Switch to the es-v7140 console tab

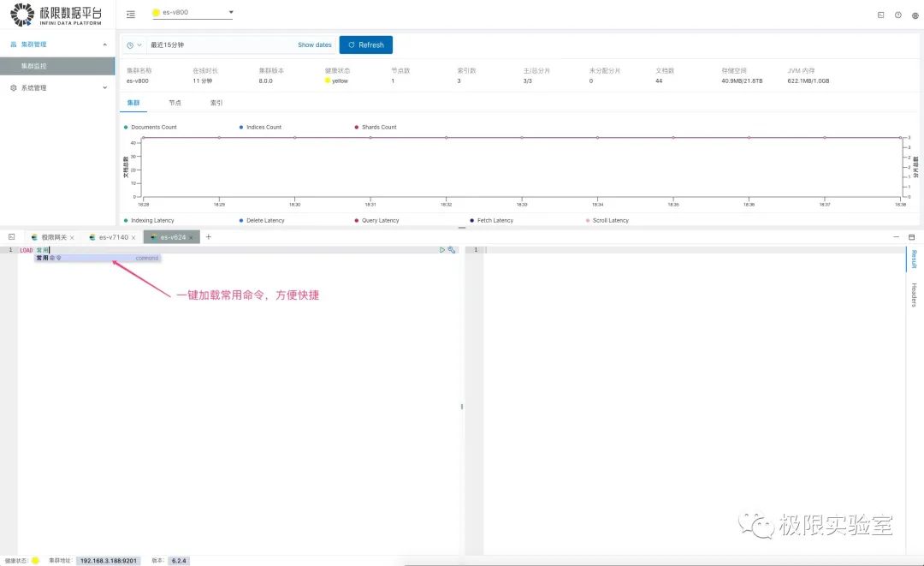click(113, 237)
